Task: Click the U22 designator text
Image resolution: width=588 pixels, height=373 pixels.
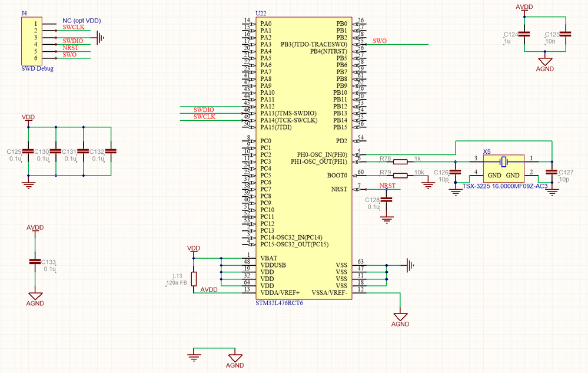Action: 261,13
